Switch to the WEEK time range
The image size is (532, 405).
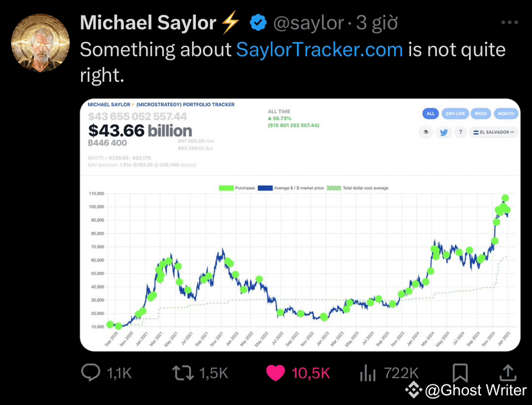click(x=481, y=113)
